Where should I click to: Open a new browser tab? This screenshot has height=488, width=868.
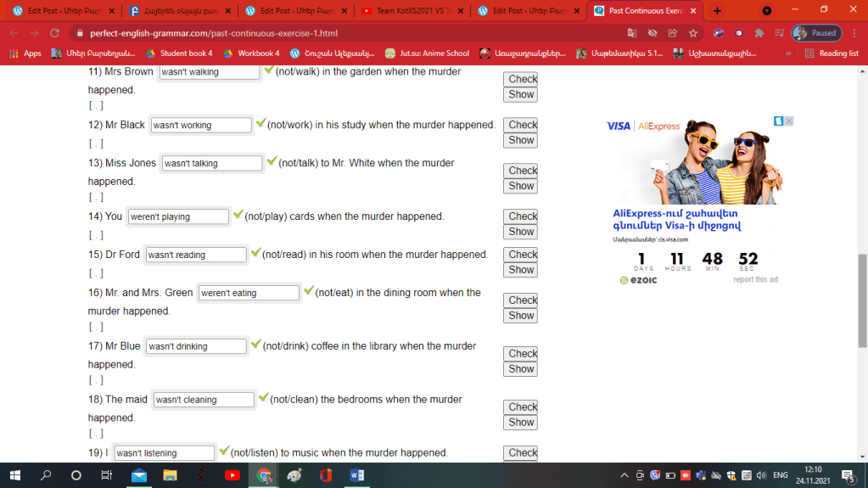pos(718,11)
